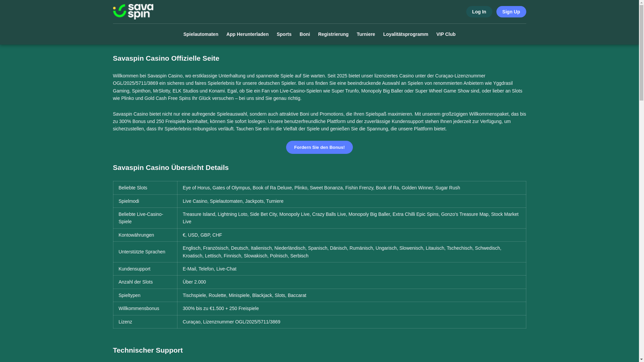This screenshot has width=644, height=362.
Task: Click 'Eye of Horus, Gates of Olympus' cell
Action: 352,188
